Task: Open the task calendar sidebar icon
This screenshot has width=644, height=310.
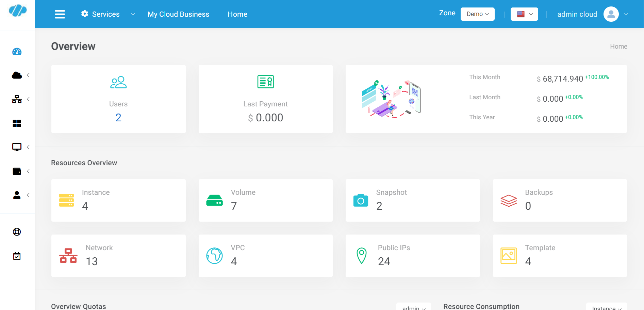Action: pyautogui.click(x=17, y=256)
